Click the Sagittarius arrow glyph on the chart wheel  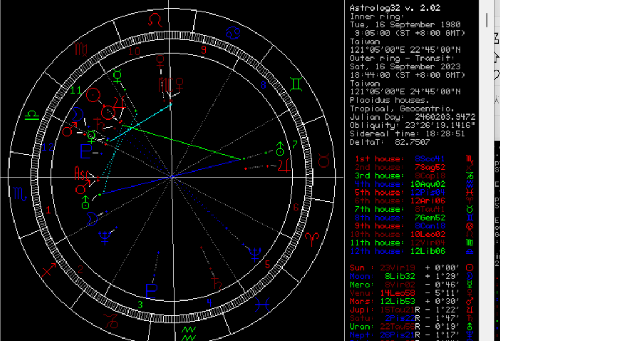point(49,271)
